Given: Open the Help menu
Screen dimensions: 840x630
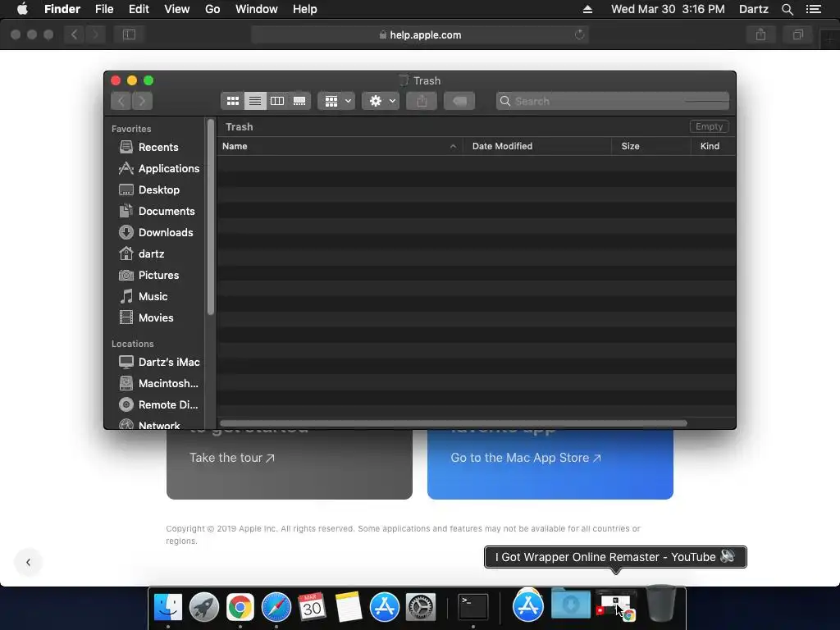Looking at the screenshot, I should (305, 9).
